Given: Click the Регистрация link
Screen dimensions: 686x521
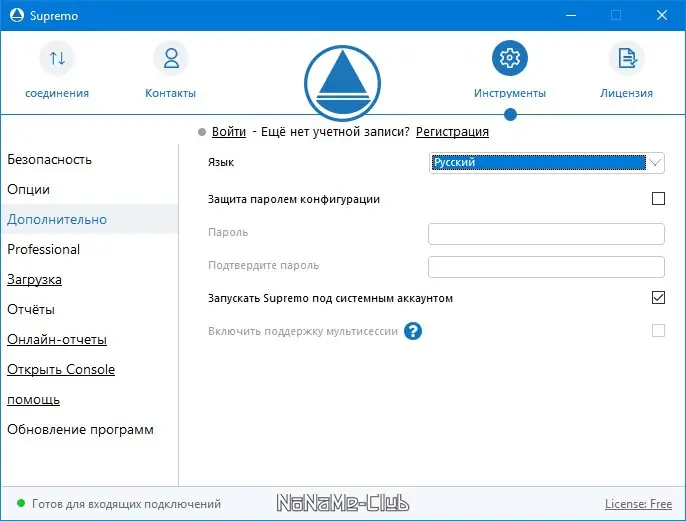Looking at the screenshot, I should pos(452,132).
